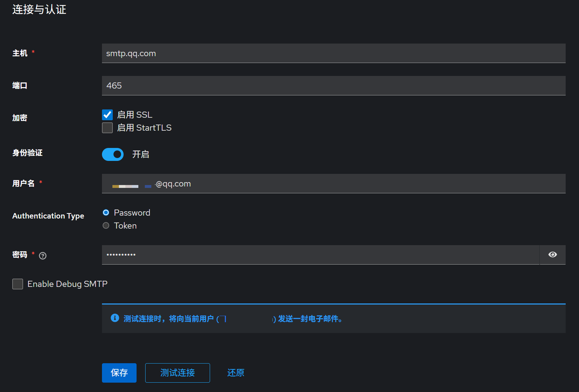Check Enable Debug SMTP

pyautogui.click(x=18, y=284)
